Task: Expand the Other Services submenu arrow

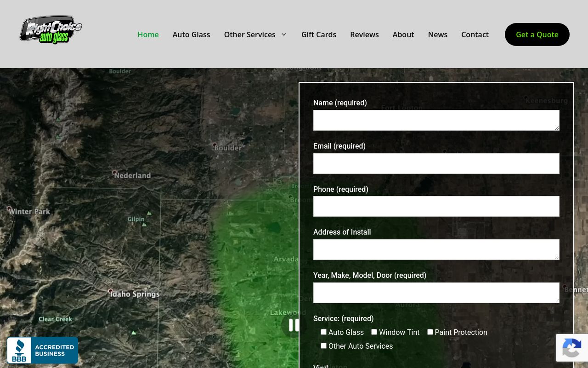Action: pyautogui.click(x=284, y=34)
